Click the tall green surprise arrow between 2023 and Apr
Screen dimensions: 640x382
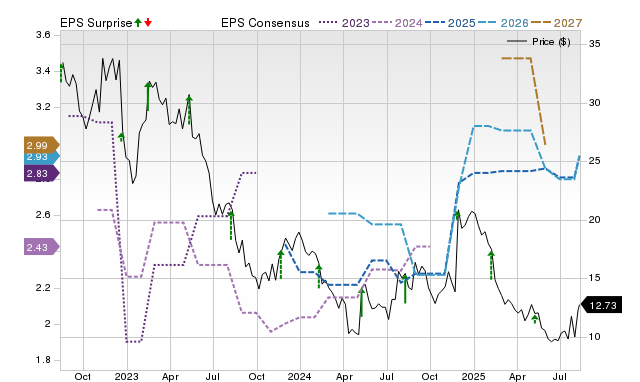[148, 96]
